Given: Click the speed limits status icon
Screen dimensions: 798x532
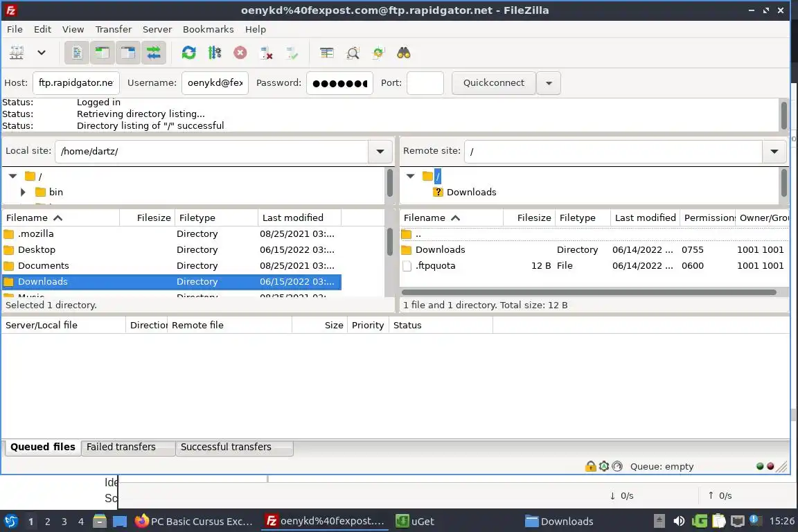Looking at the screenshot, I should point(617,466).
